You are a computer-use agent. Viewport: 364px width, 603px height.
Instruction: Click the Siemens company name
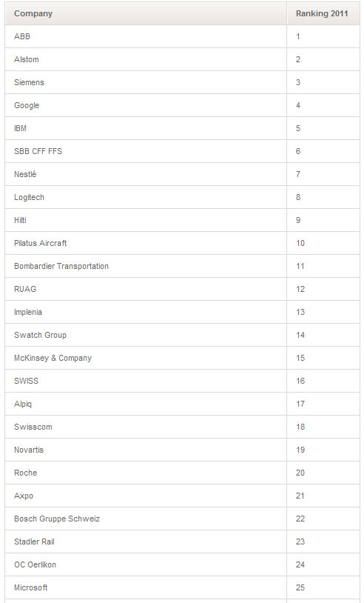[29, 82]
